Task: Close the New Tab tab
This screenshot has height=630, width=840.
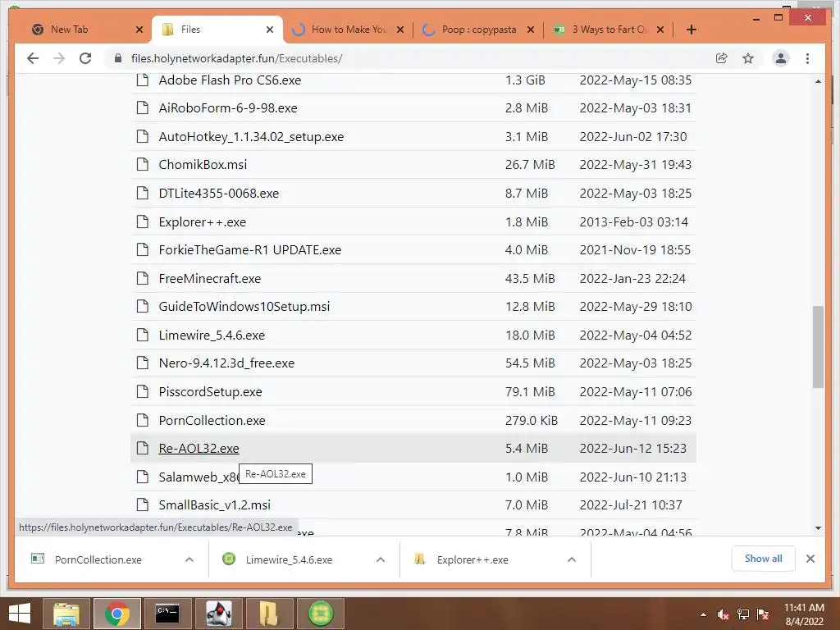Action: pyautogui.click(x=139, y=30)
